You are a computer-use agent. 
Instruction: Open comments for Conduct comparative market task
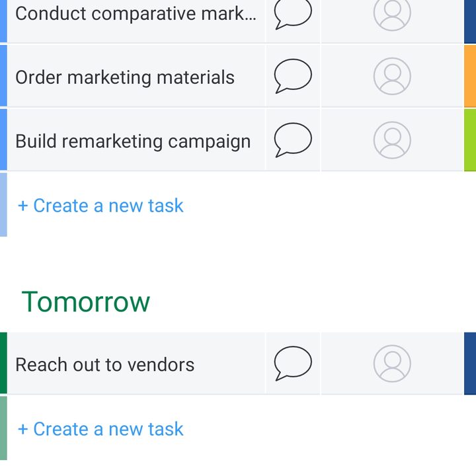click(x=293, y=14)
